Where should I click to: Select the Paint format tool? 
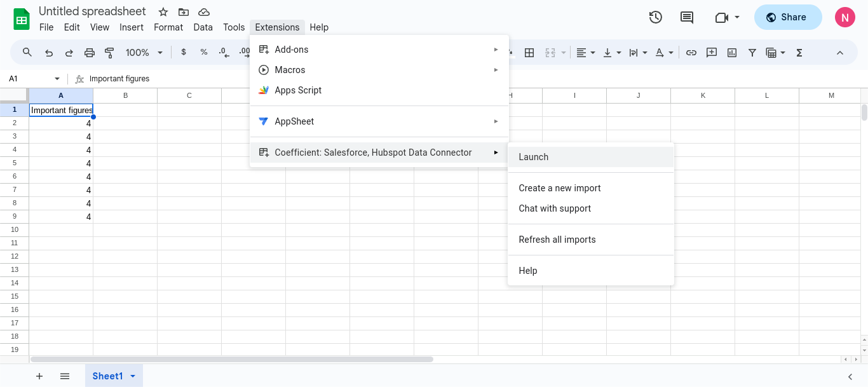coord(109,53)
